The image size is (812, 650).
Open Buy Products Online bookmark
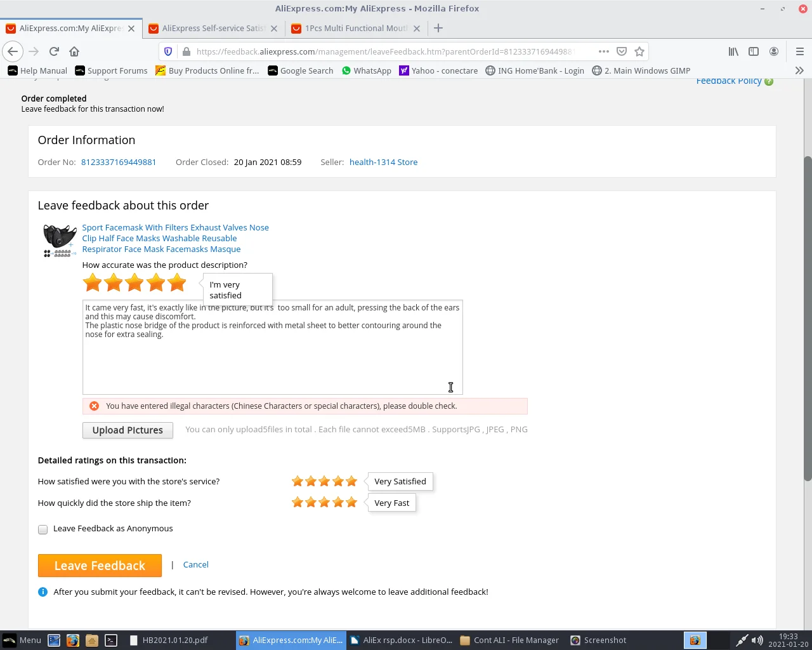click(207, 70)
